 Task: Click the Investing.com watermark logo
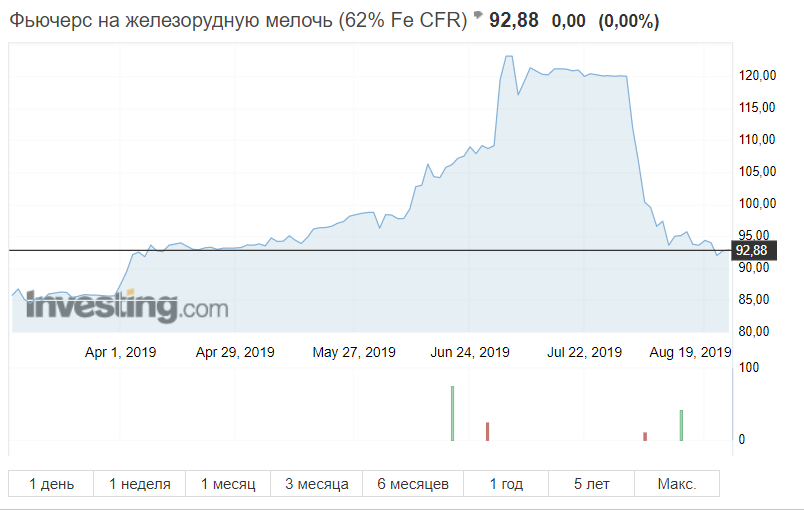[120, 306]
